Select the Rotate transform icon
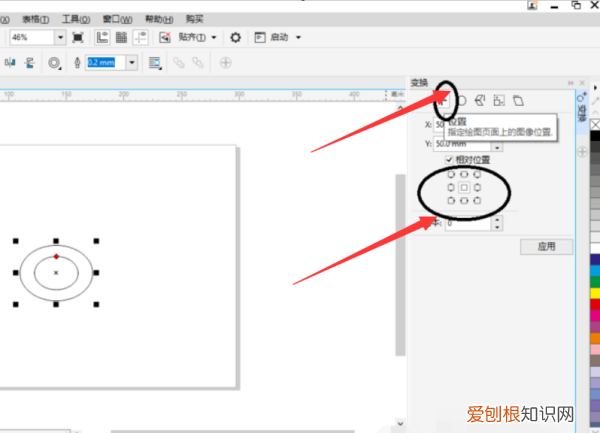The width and height of the screenshot is (600, 433). coord(461,100)
